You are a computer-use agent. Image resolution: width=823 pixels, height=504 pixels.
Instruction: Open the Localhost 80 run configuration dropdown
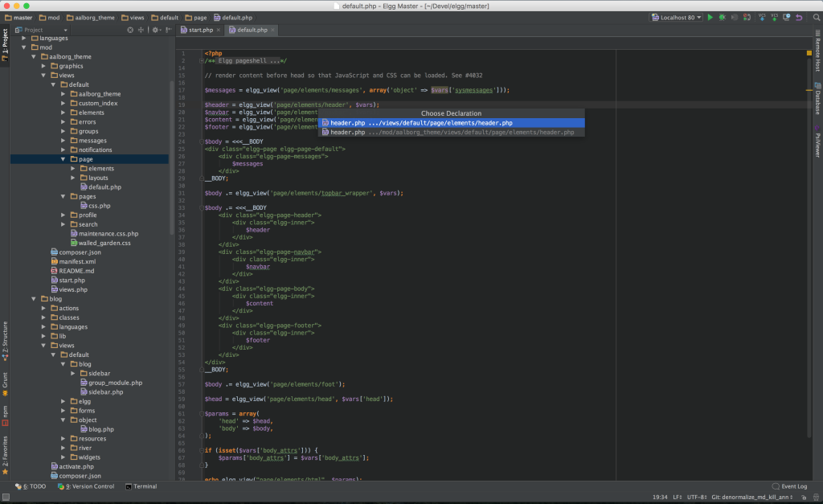[x=677, y=18]
